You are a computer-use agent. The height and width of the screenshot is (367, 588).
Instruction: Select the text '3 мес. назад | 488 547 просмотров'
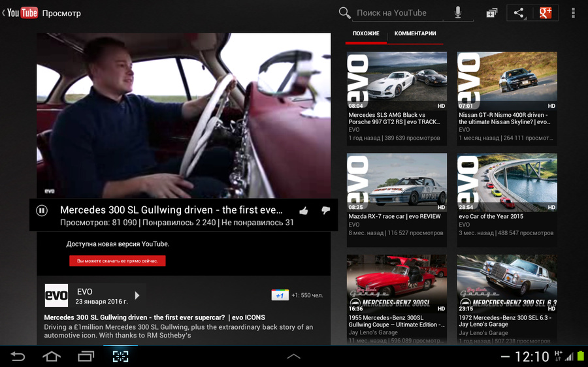pos(506,232)
